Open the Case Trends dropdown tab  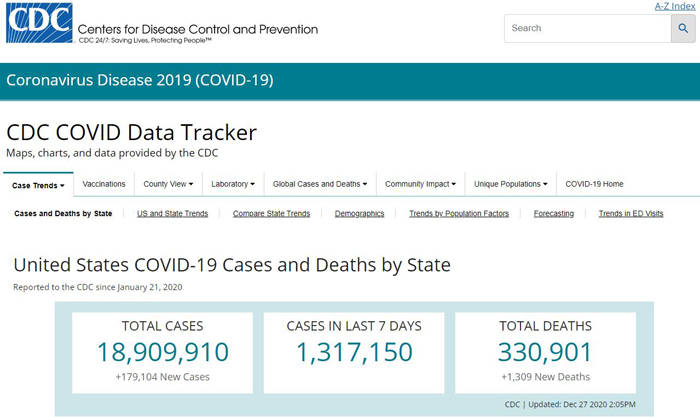coord(38,185)
